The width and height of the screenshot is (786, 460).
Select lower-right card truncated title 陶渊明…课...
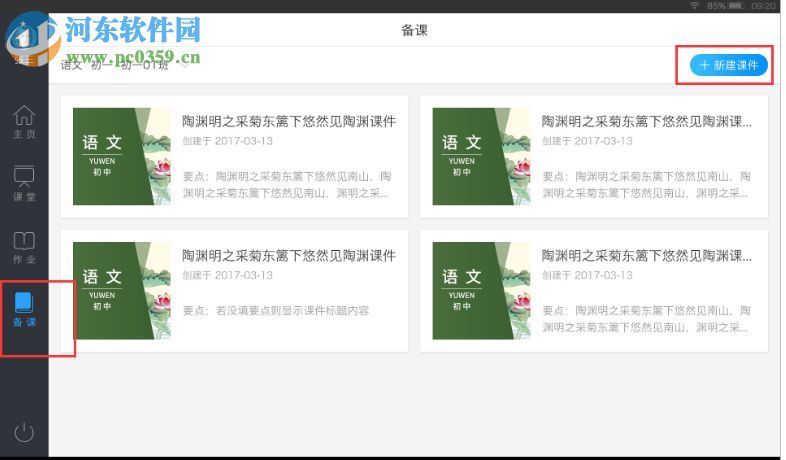pos(647,256)
